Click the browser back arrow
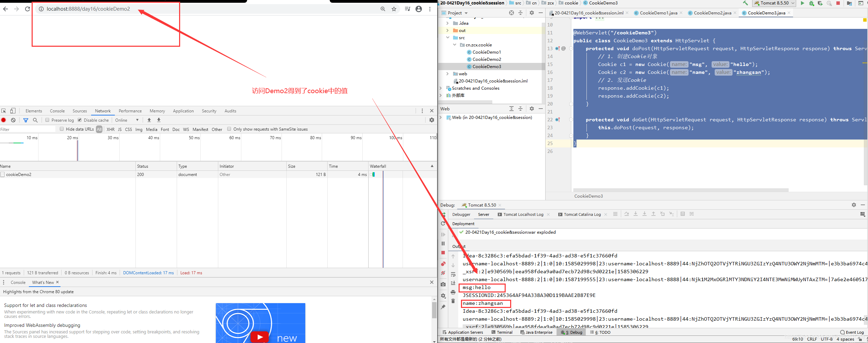 click(x=6, y=9)
